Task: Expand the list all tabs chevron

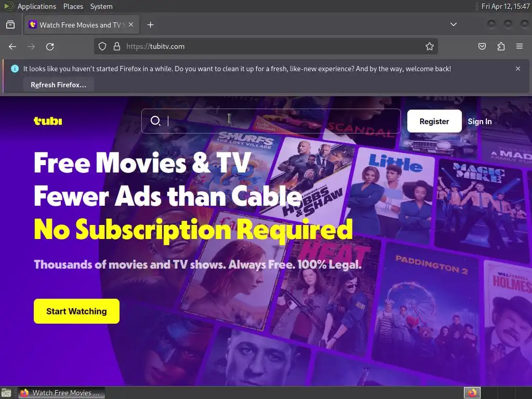Action: click(x=453, y=24)
